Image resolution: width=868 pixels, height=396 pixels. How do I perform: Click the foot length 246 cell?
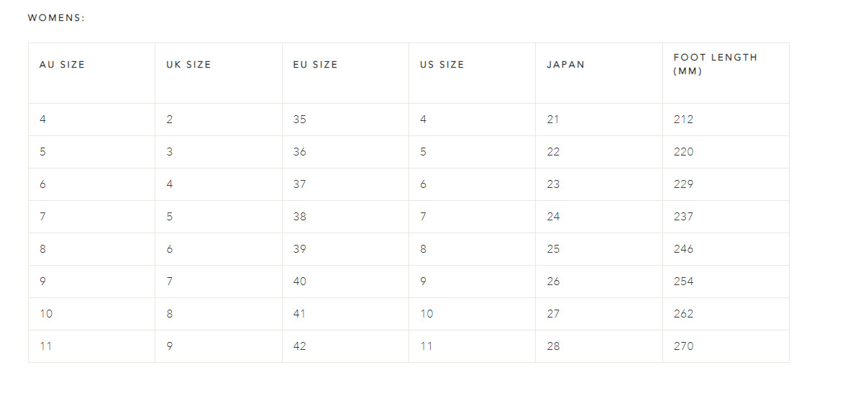click(x=726, y=249)
